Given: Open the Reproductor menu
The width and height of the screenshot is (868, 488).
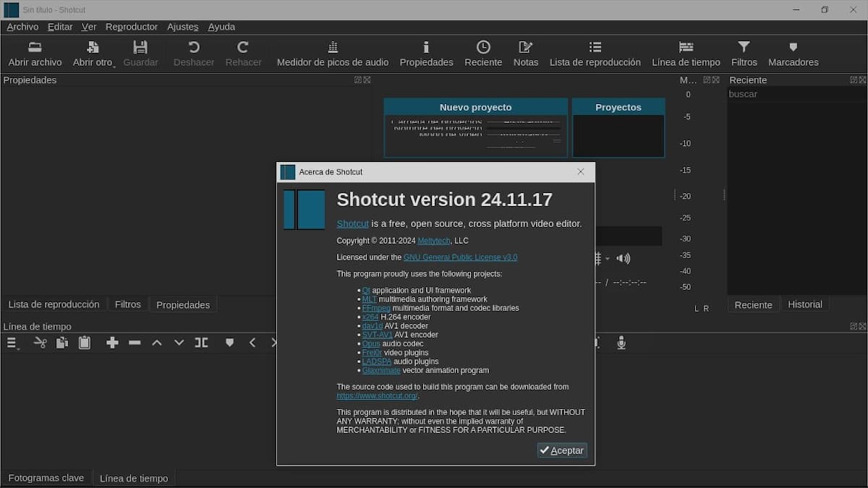Looking at the screenshot, I should 132,27.
